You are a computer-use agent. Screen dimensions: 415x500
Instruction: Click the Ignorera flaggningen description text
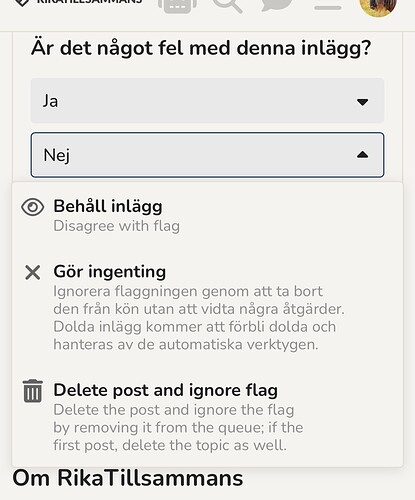pyautogui.click(x=199, y=318)
